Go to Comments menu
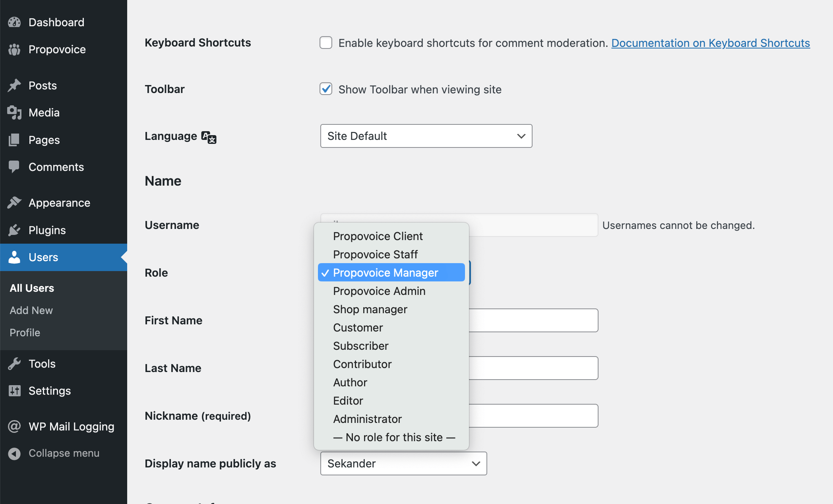833x504 pixels. click(x=64, y=167)
